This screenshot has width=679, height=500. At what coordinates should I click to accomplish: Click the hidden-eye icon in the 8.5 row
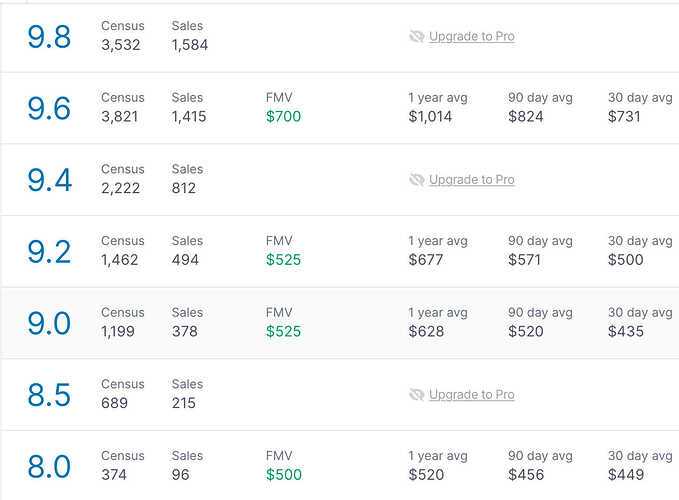[x=417, y=394]
